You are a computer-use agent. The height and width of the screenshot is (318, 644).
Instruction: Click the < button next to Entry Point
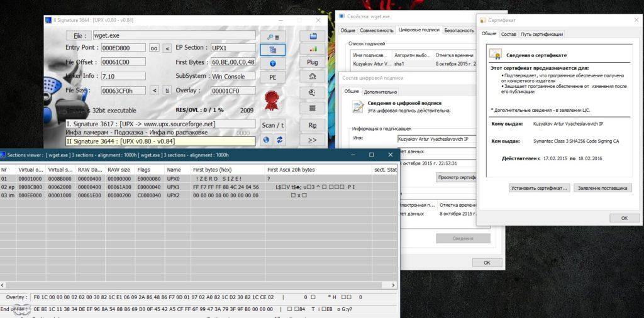166,48
